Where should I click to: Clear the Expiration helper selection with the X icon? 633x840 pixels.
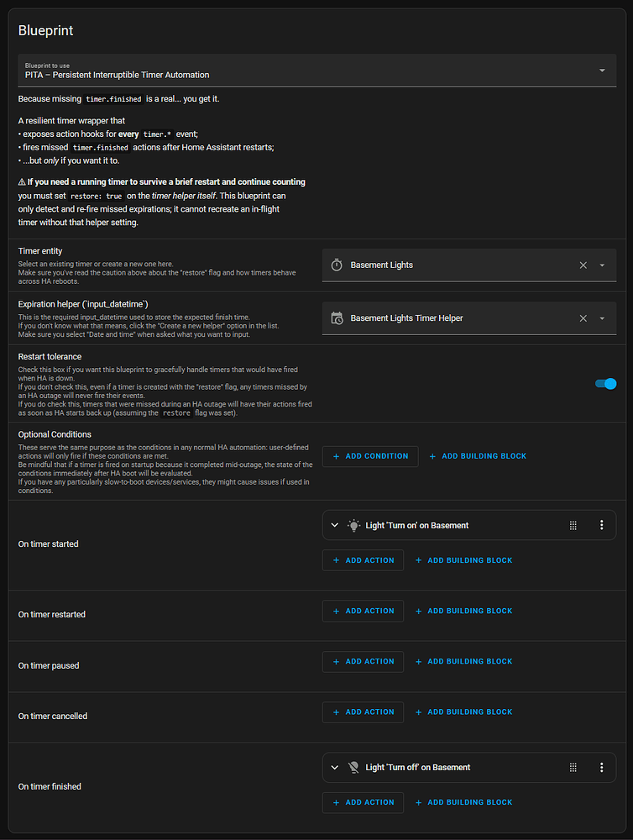(583, 318)
